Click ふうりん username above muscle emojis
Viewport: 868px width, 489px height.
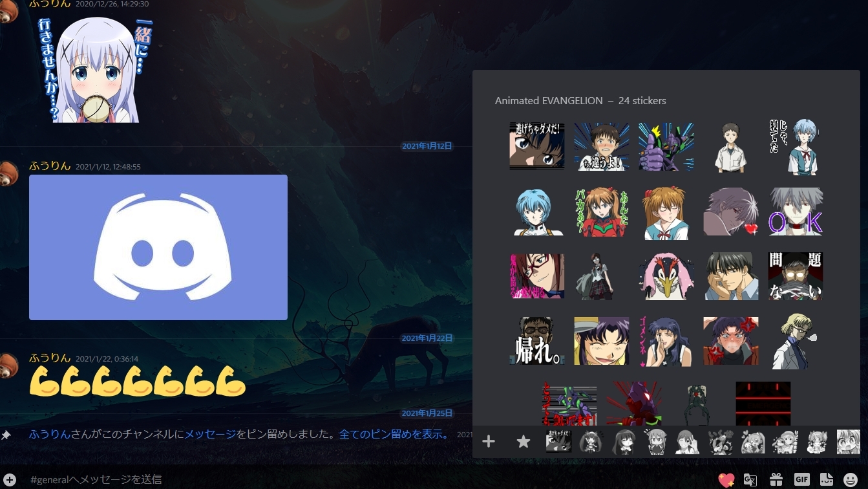(x=50, y=358)
